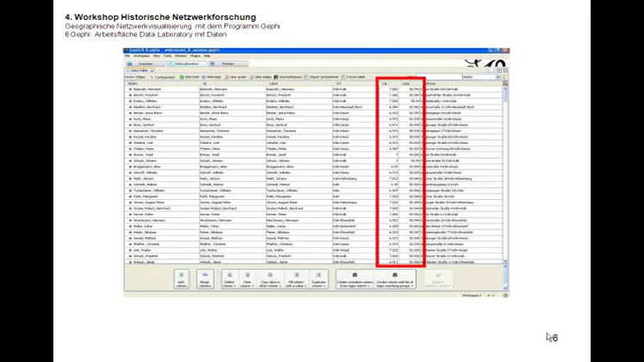The width and height of the screenshot is (644, 362).
Task: Click the Clear graph icon
Action: coord(235,77)
